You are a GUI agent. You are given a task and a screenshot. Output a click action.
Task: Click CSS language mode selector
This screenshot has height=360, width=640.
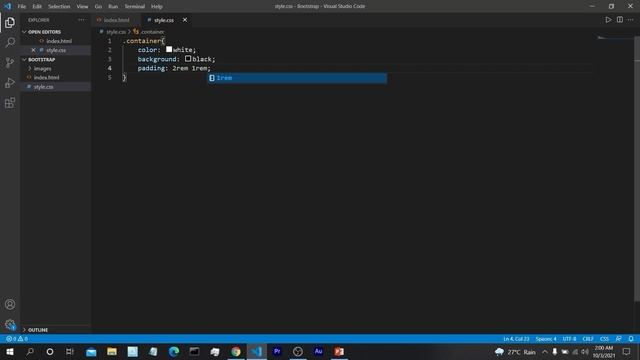[604, 339]
